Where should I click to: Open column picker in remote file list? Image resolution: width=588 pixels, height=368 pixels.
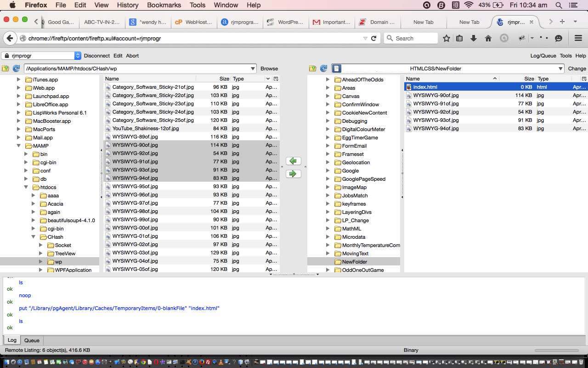pyautogui.click(x=584, y=79)
